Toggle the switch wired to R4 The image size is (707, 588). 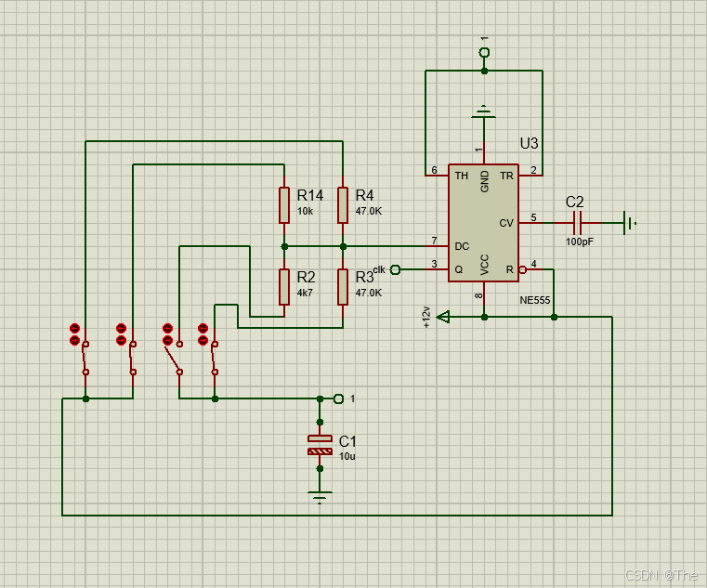click(85, 358)
